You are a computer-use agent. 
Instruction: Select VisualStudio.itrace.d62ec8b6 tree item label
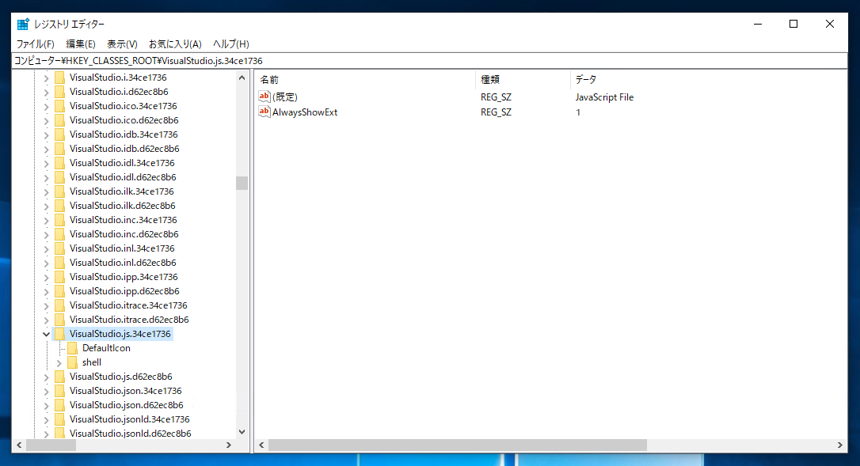click(129, 320)
